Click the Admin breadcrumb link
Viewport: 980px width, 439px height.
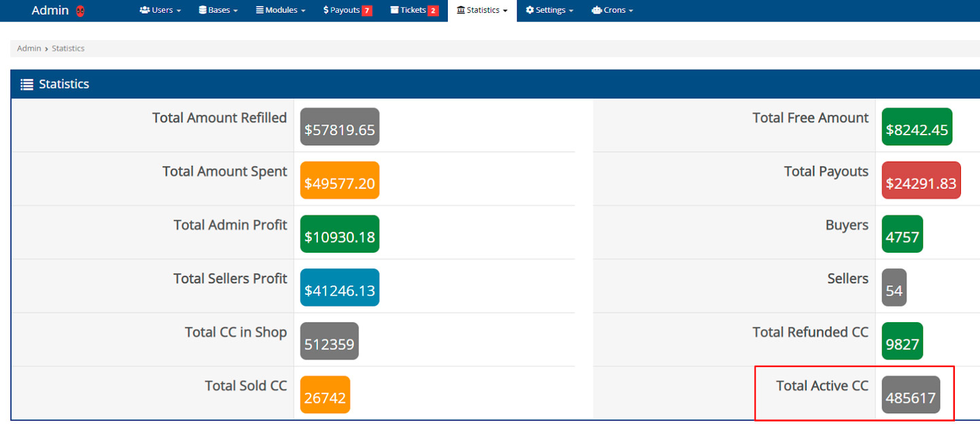pos(29,48)
